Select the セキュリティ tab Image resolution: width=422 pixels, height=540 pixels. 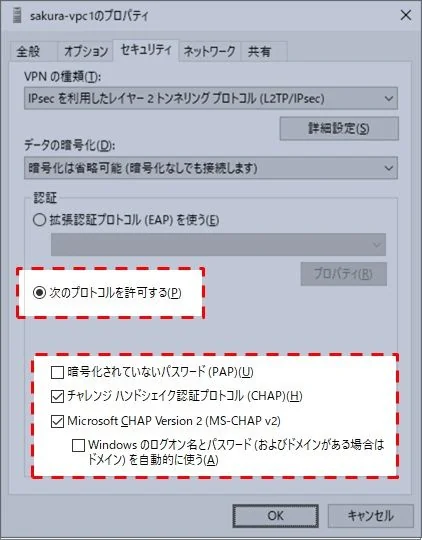tap(146, 50)
